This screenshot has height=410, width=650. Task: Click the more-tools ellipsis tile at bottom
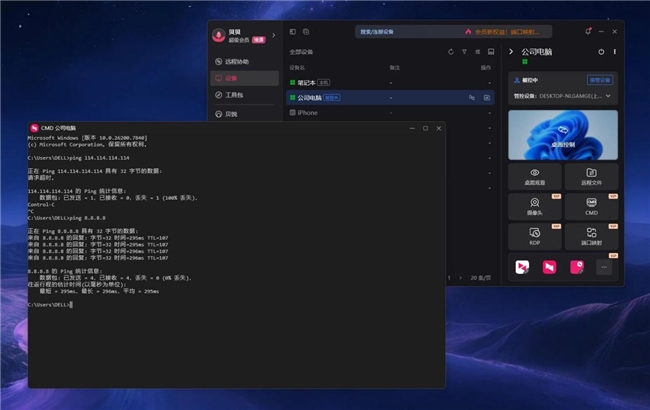(x=604, y=267)
